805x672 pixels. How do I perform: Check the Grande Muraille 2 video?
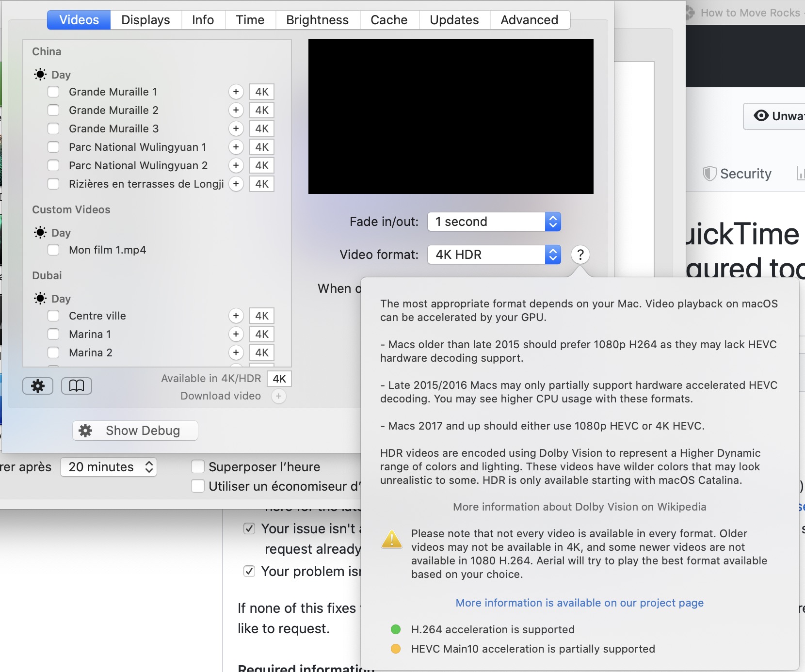coord(53,110)
